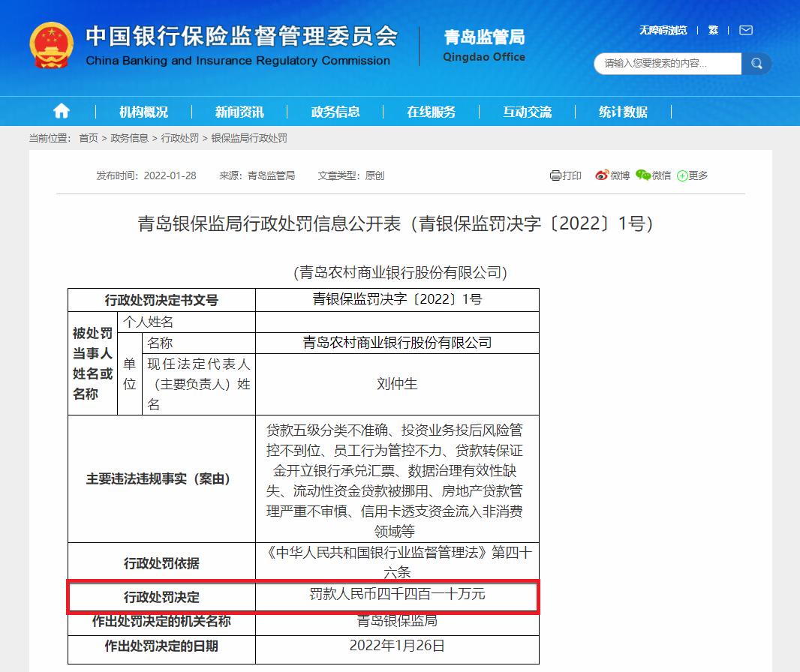The height and width of the screenshot is (672, 800).
Task: Open more sharing options (更多)
Action: 693,175
